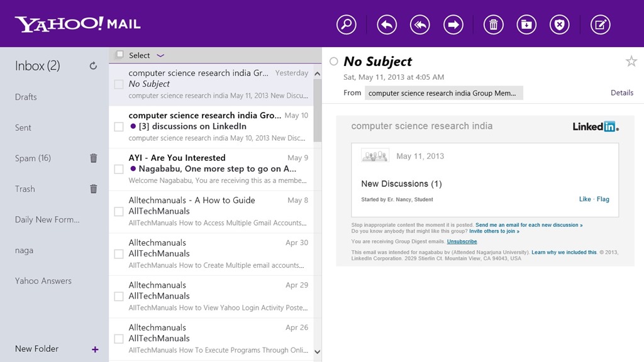This screenshot has height=362, width=644.
Task: Empty the Spam folder via trash icon
Action: (x=94, y=158)
